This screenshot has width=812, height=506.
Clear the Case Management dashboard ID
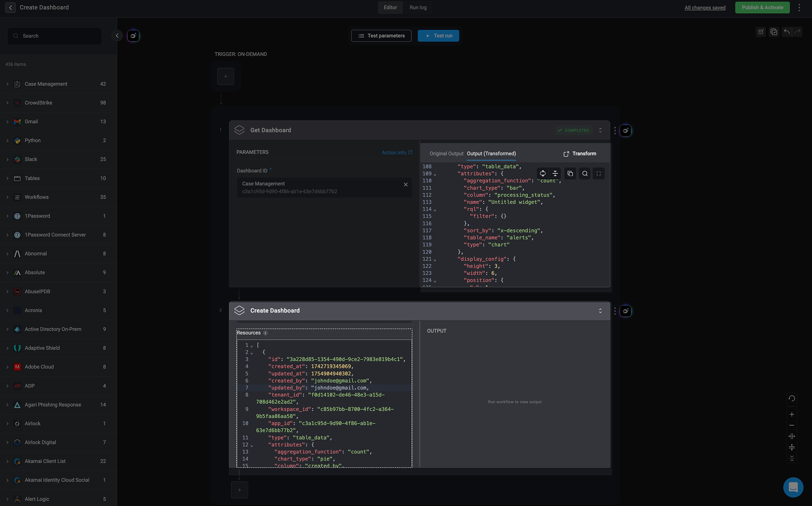coord(406,185)
